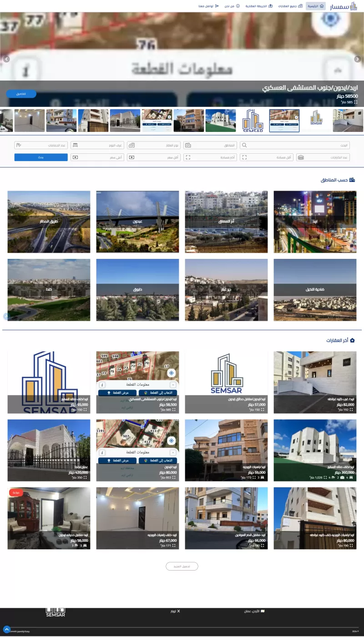The image size is (364, 637).
Task: Click the أعلى سعر maximum price field
Action: tap(97, 157)
